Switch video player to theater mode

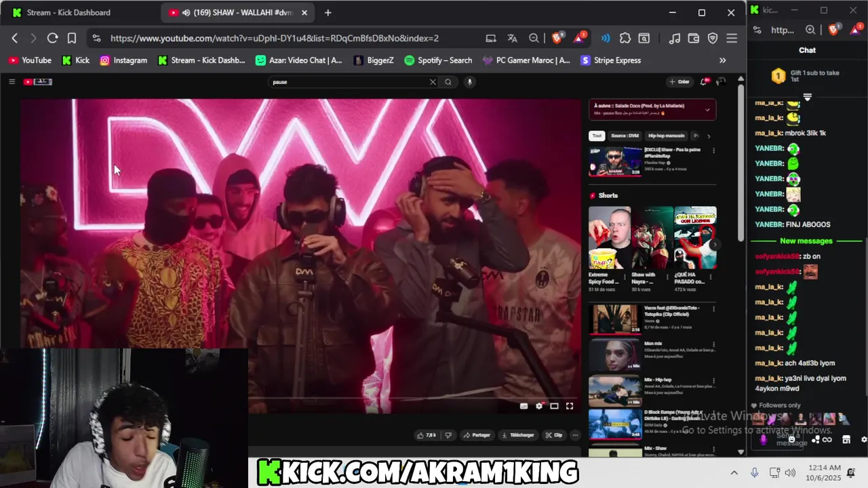554,406
